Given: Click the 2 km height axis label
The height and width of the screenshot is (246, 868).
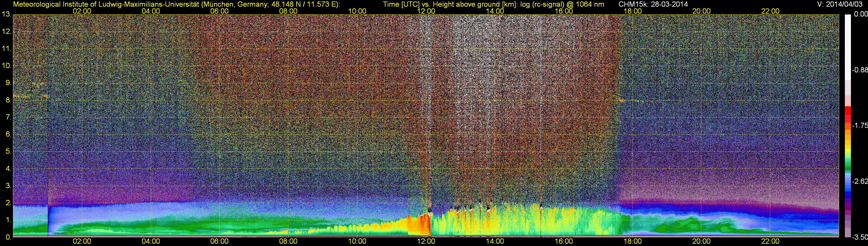Looking at the screenshot, I should 8,203.
